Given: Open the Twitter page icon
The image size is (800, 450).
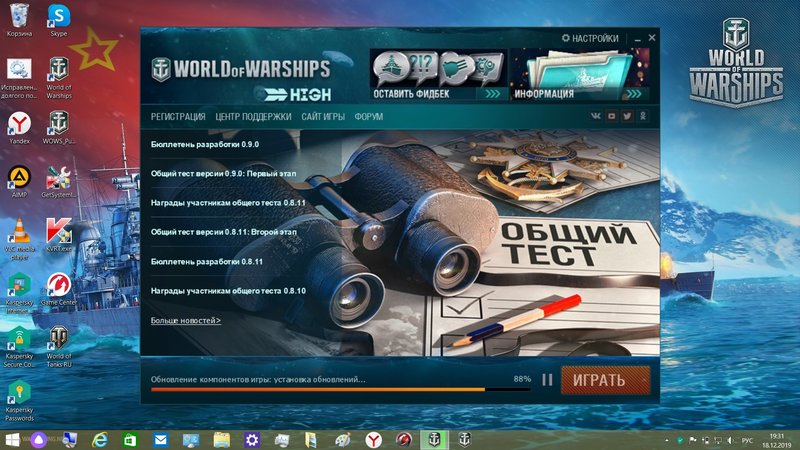Looking at the screenshot, I should click(627, 116).
